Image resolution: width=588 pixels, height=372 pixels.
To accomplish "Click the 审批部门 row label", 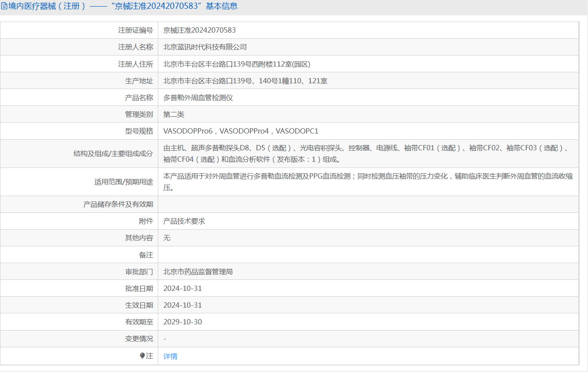I will point(139,272).
